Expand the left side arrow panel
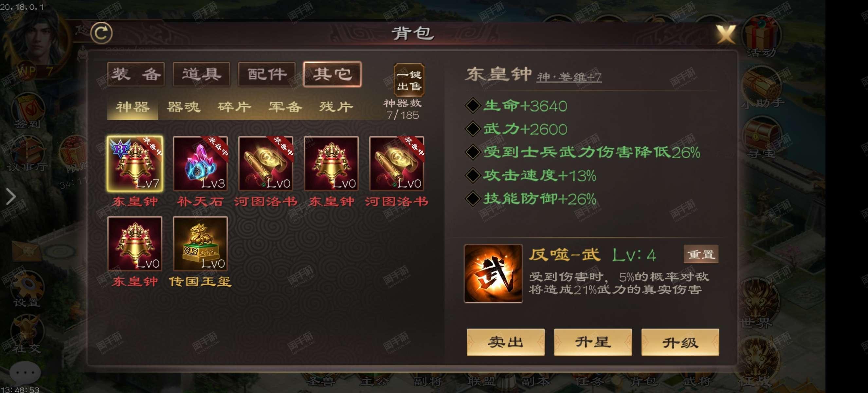868x393 pixels. click(x=11, y=196)
